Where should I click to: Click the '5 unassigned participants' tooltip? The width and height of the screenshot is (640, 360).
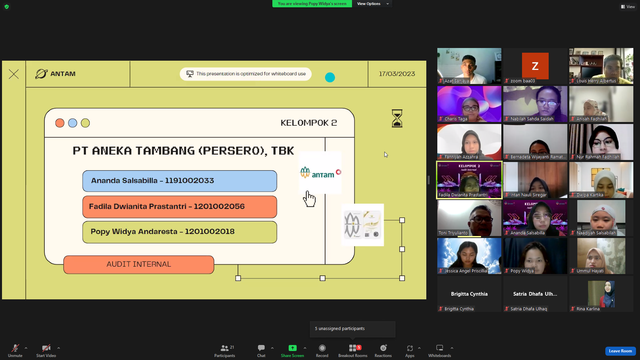[x=353, y=329]
